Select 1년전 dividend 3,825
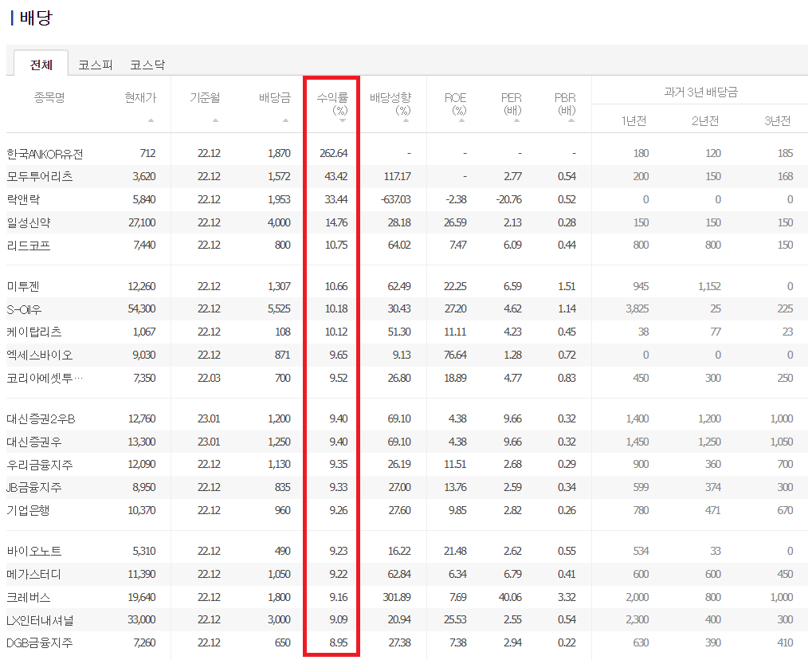 pos(637,308)
